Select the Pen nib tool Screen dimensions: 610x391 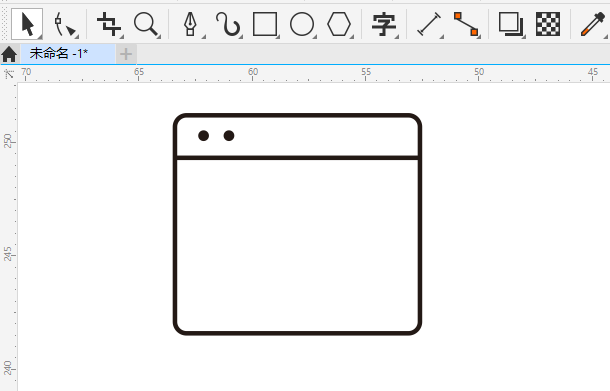click(x=191, y=25)
